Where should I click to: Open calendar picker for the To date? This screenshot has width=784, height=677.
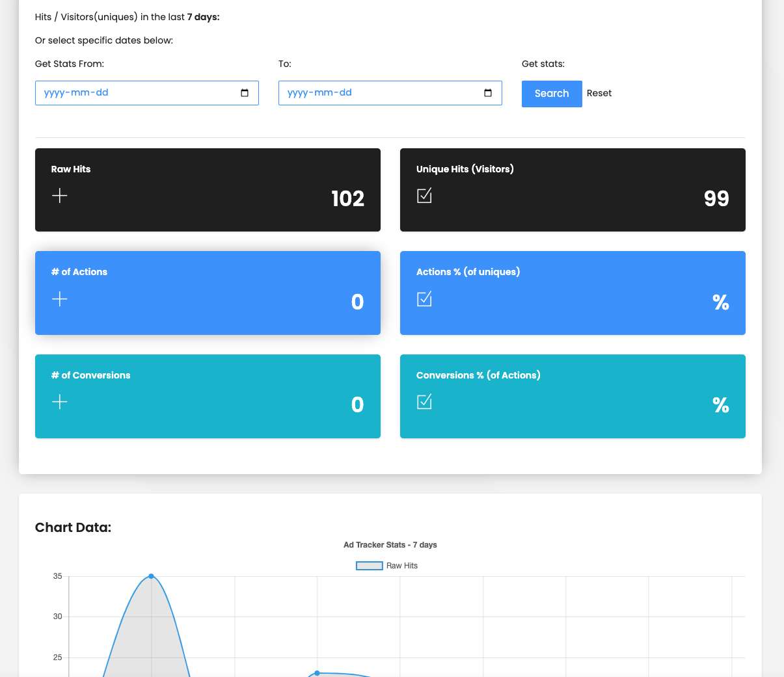[488, 93]
